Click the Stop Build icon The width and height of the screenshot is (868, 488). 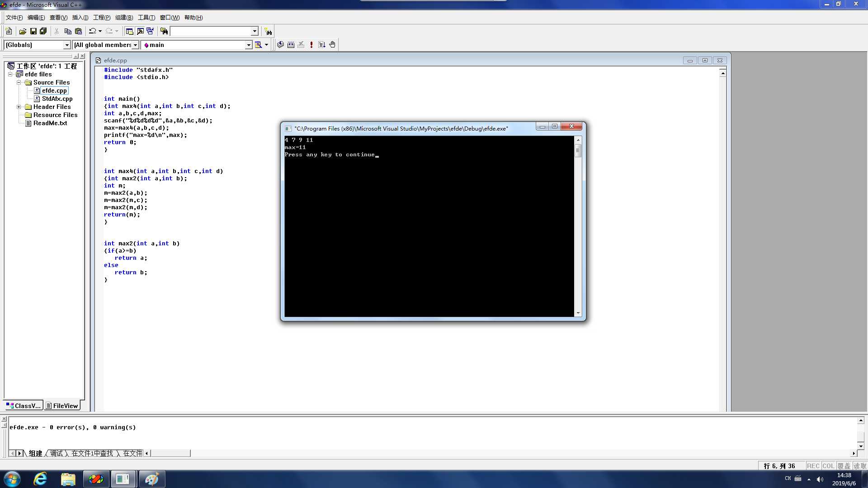[301, 45]
